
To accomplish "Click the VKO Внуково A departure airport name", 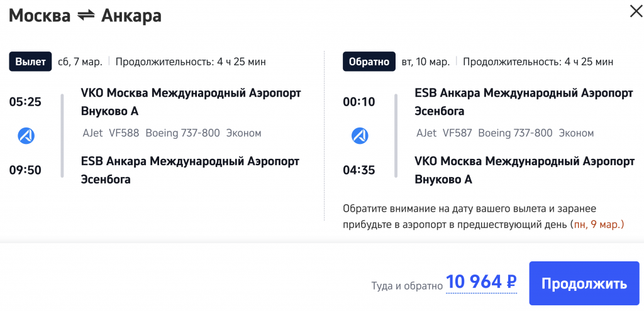I will coord(191,102).
